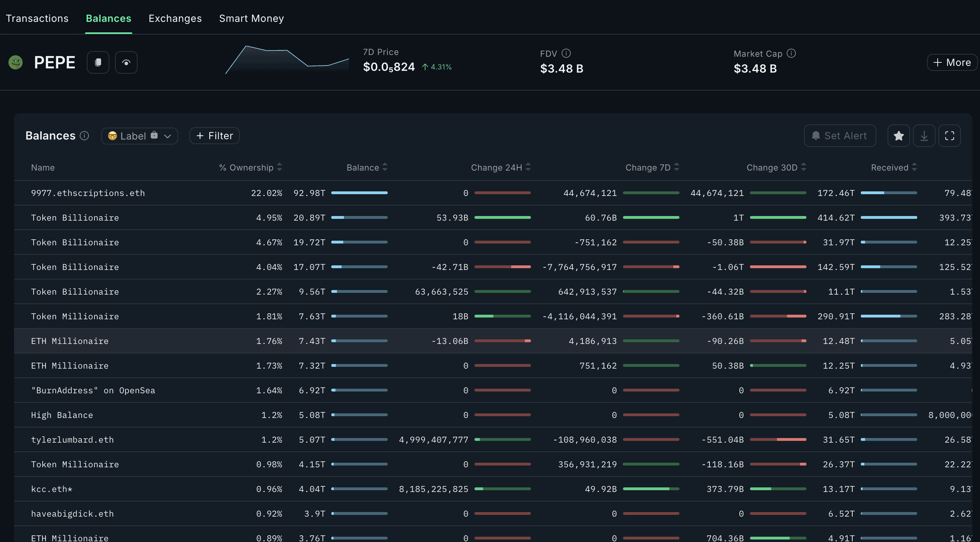Click the FDV info icon
This screenshot has height=542, width=980.
click(566, 53)
